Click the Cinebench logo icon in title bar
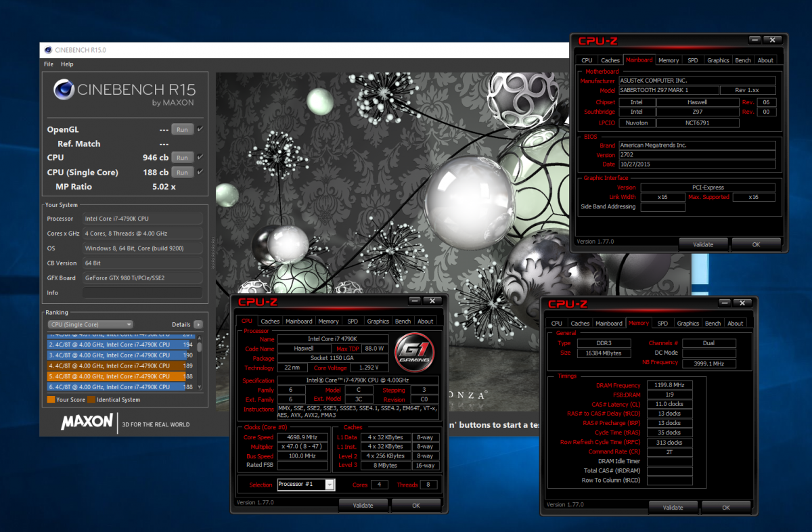This screenshot has height=532, width=812. pos(47,50)
